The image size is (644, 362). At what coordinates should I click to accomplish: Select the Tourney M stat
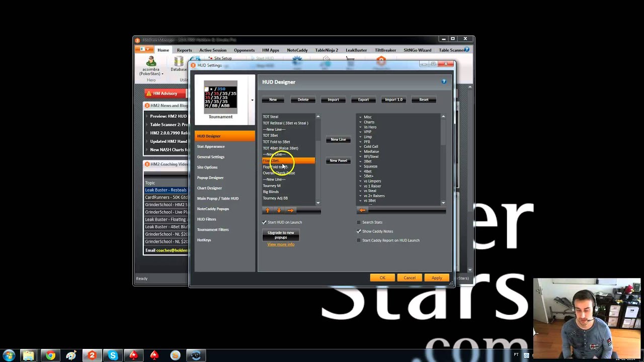(288, 186)
